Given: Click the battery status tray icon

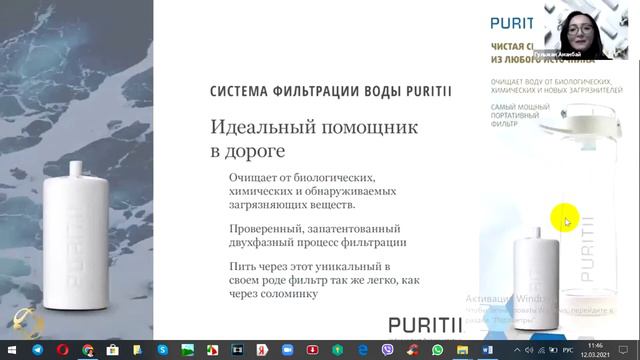Looking at the screenshot, I should [x=553, y=350].
